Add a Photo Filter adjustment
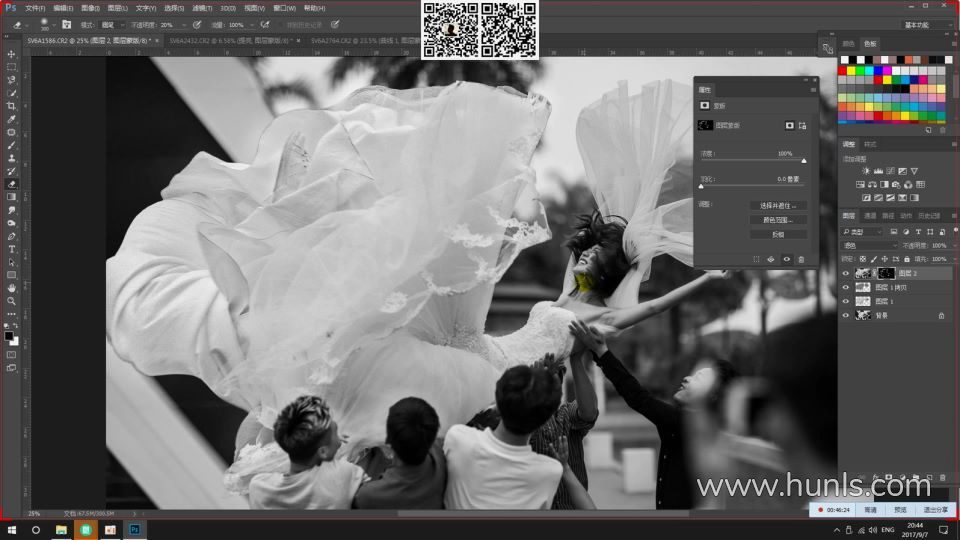 [x=896, y=184]
